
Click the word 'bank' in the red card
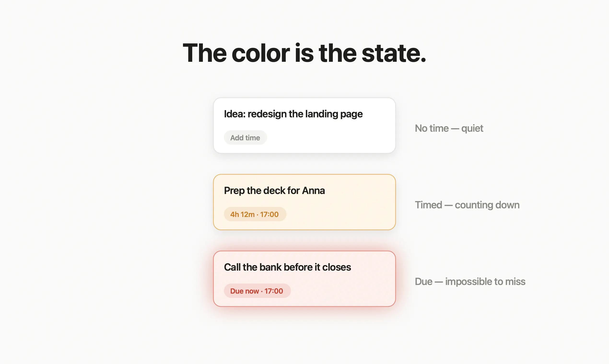pyautogui.click(x=270, y=267)
